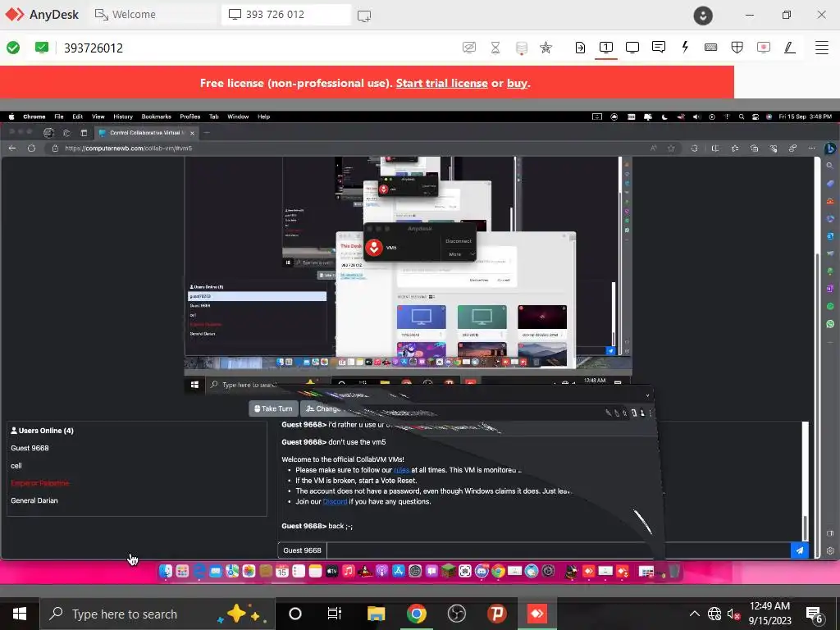Click the hourglass session icon in AnyDesk toolbar

(495, 48)
